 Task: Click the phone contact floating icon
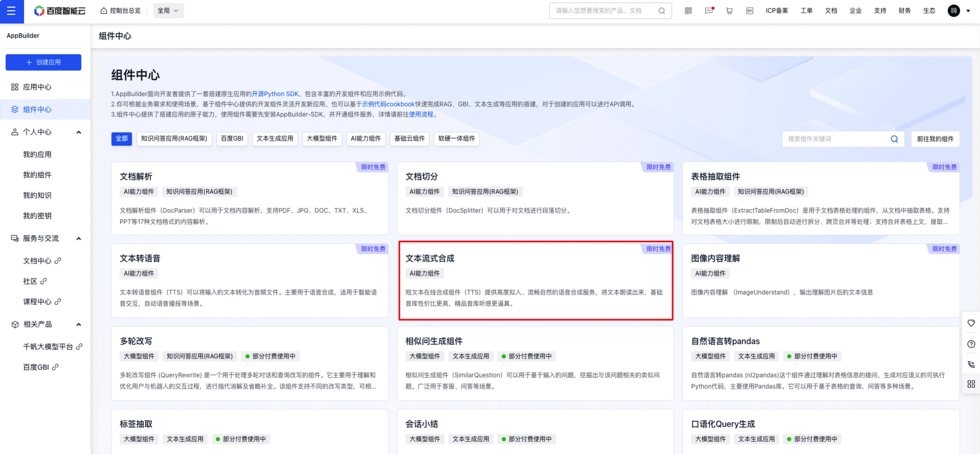pyautogui.click(x=971, y=364)
